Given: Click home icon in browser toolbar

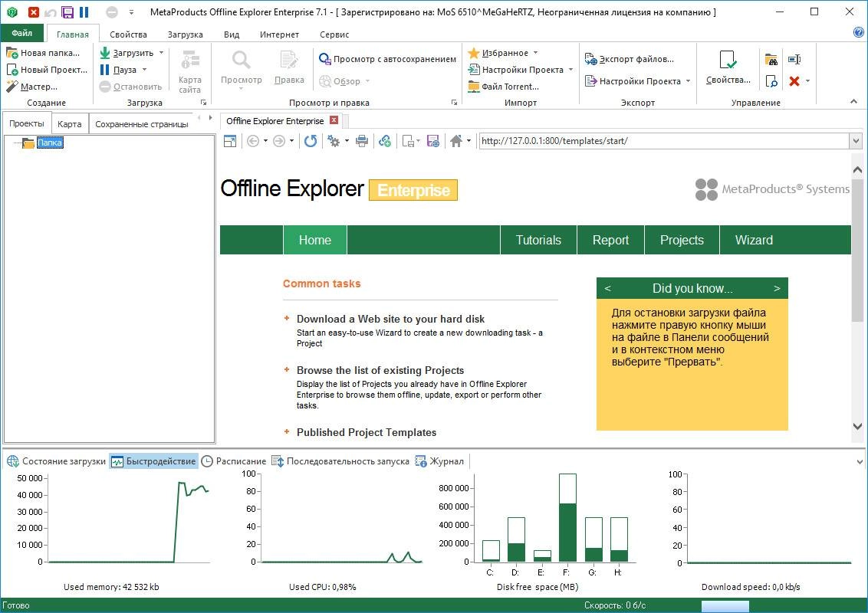Looking at the screenshot, I should [456, 141].
